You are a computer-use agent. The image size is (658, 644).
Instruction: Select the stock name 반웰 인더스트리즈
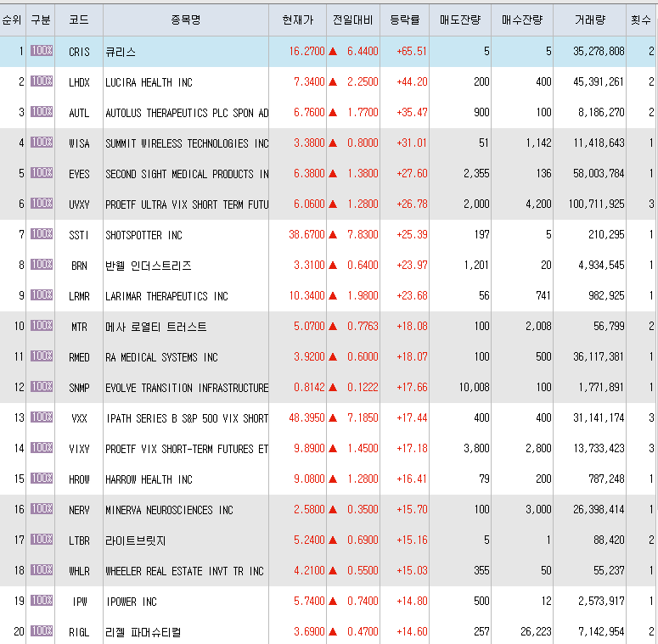click(148, 266)
